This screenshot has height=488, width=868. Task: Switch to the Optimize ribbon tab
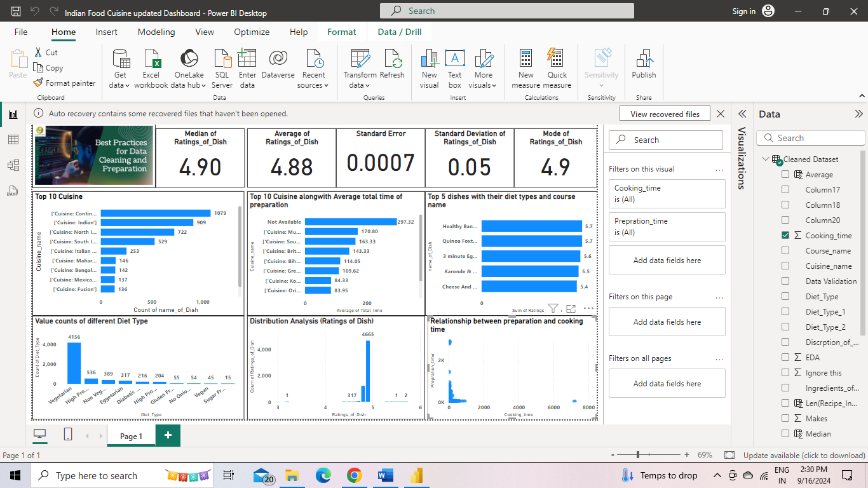click(252, 32)
